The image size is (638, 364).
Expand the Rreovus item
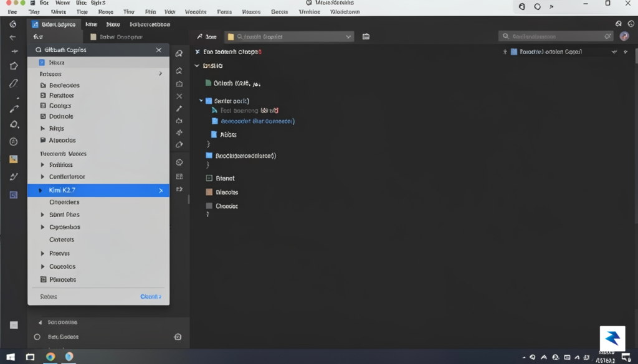pos(42,253)
